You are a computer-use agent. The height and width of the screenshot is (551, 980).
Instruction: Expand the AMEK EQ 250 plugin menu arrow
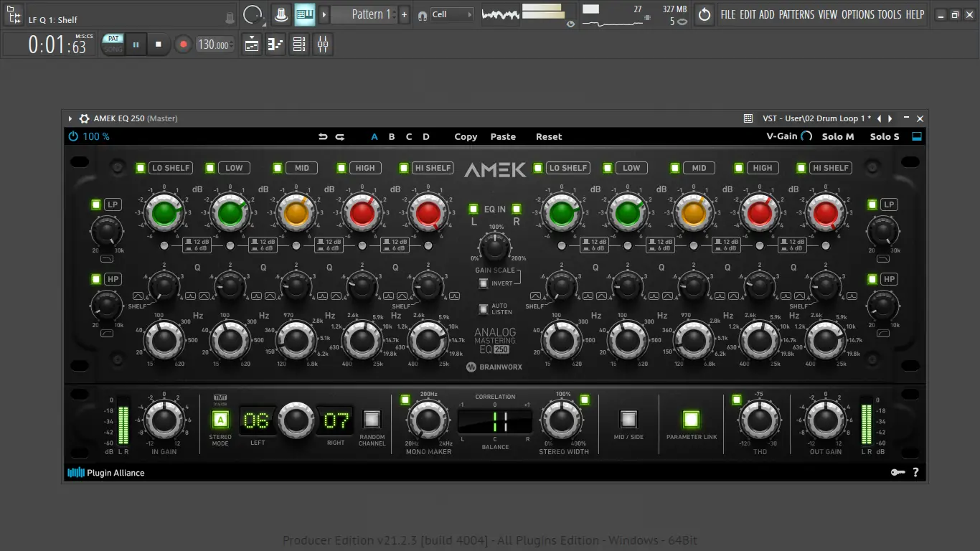70,118
